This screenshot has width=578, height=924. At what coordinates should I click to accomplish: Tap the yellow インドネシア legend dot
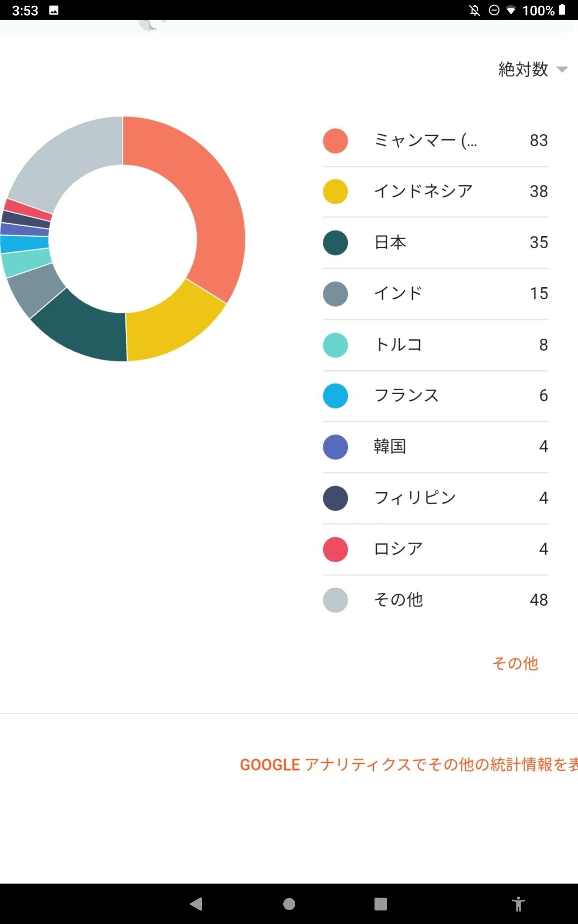pos(335,192)
